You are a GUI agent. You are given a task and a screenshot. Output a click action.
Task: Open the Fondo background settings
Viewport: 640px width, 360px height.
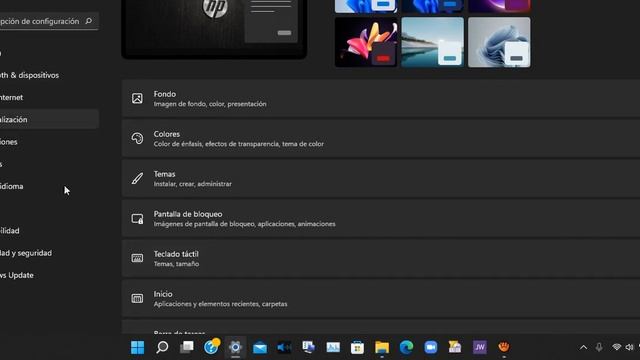pyautogui.click(x=381, y=98)
